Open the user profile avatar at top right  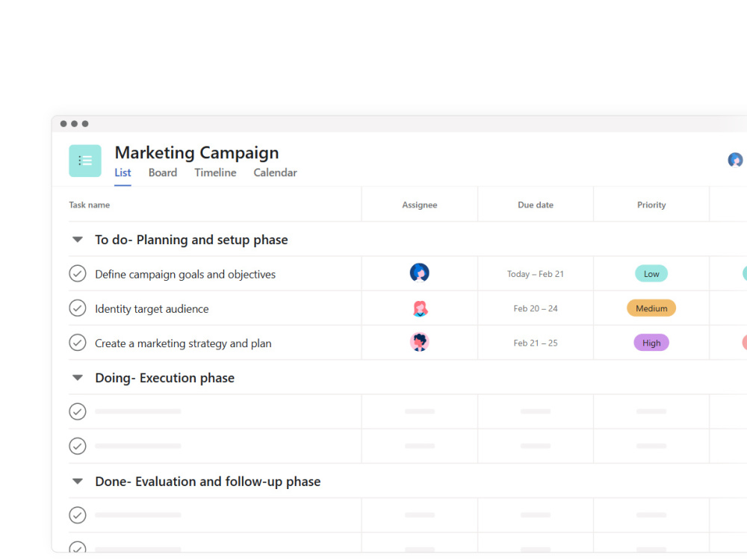[x=735, y=160]
